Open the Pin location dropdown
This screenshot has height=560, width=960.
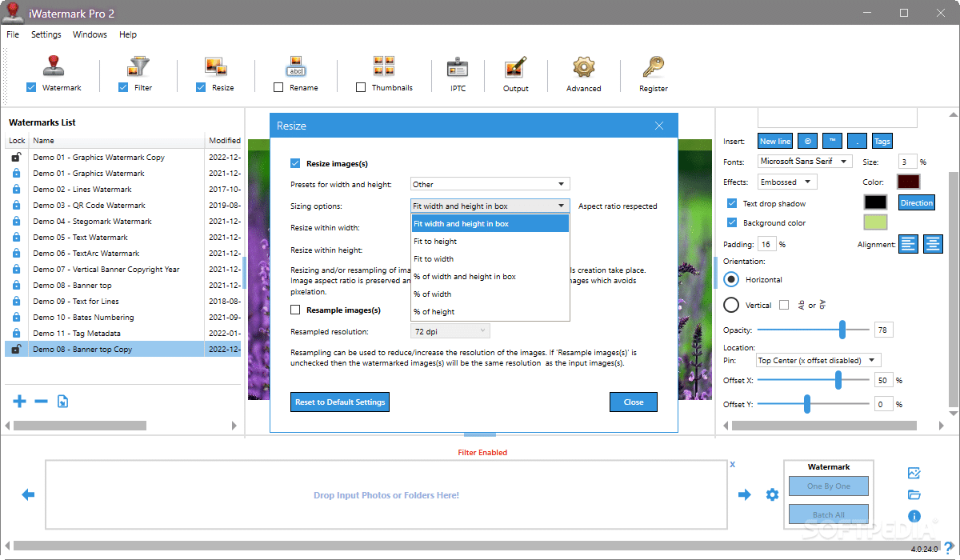click(818, 360)
